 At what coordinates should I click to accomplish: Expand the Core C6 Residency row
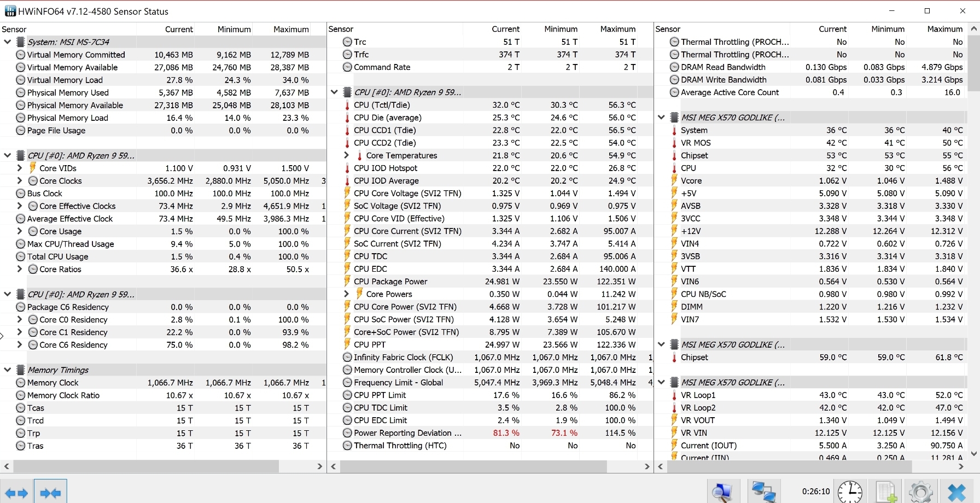tap(20, 345)
